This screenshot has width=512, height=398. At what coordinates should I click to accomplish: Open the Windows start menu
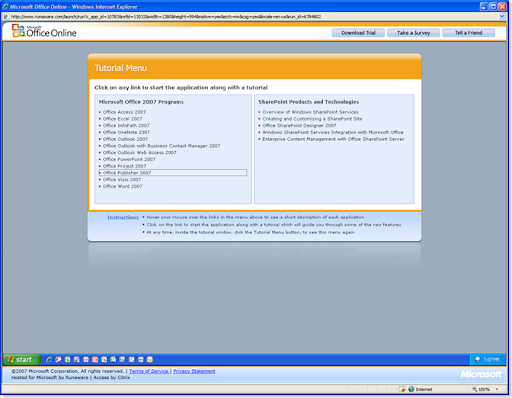point(21,359)
